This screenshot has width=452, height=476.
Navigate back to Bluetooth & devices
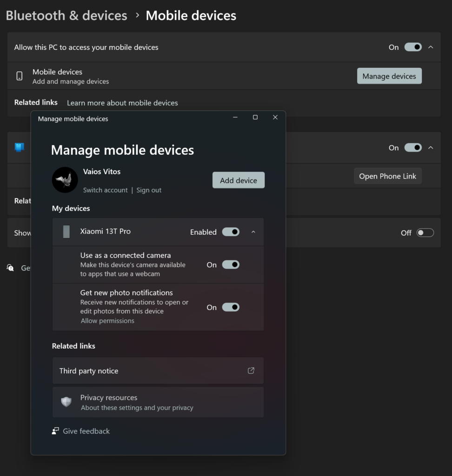click(x=66, y=15)
